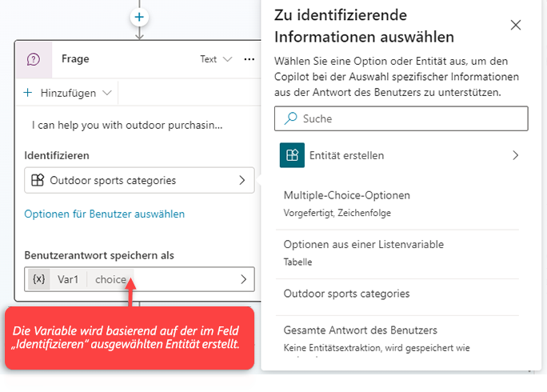This screenshot has width=547, height=392.
Task: Click the {x} variable icon for Var1
Action: (x=38, y=279)
